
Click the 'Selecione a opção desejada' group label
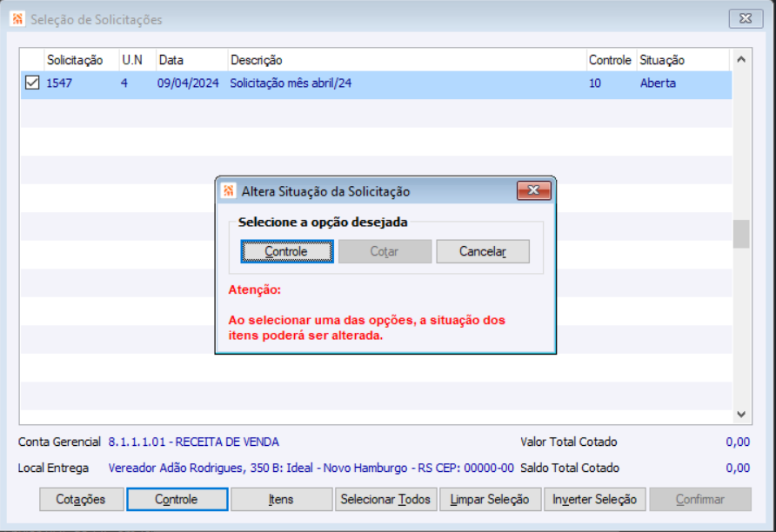click(323, 222)
